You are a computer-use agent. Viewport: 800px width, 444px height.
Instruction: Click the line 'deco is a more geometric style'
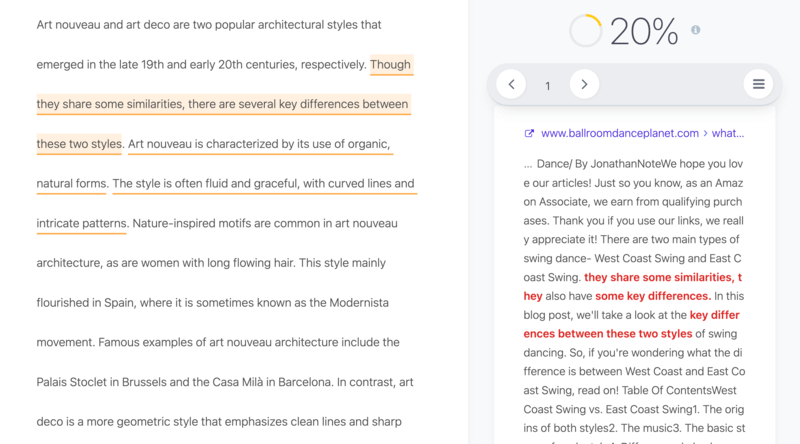point(219,422)
